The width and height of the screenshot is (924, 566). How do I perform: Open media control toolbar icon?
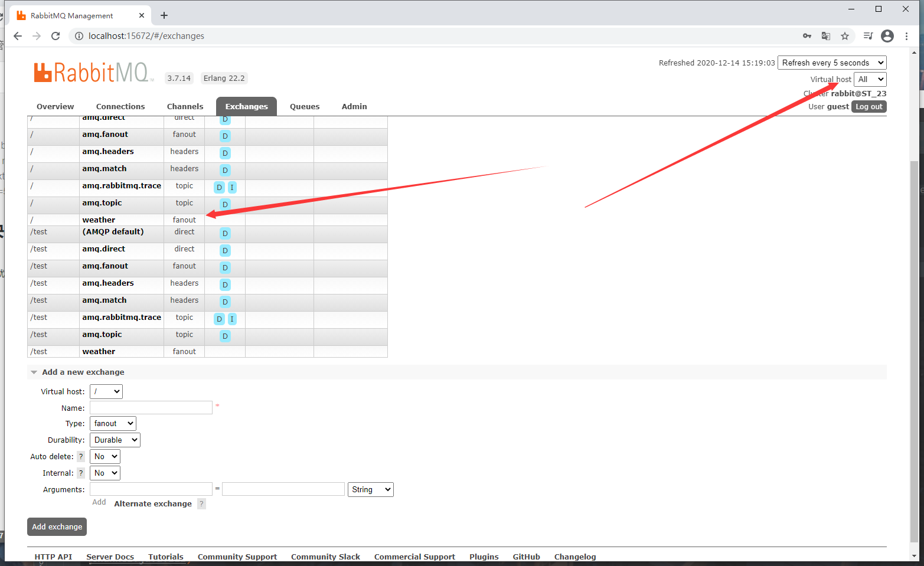click(868, 36)
